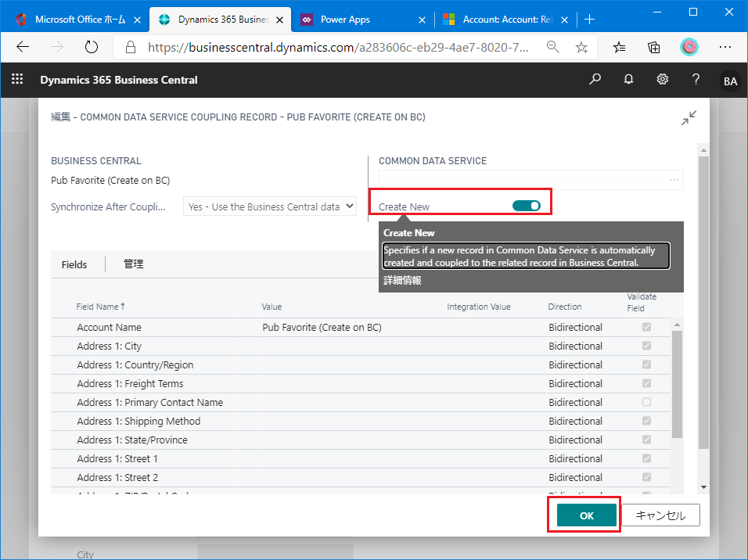Switch to the Microsoft Office ホーム tab
Screen dimensions: 748x560
coord(80,20)
